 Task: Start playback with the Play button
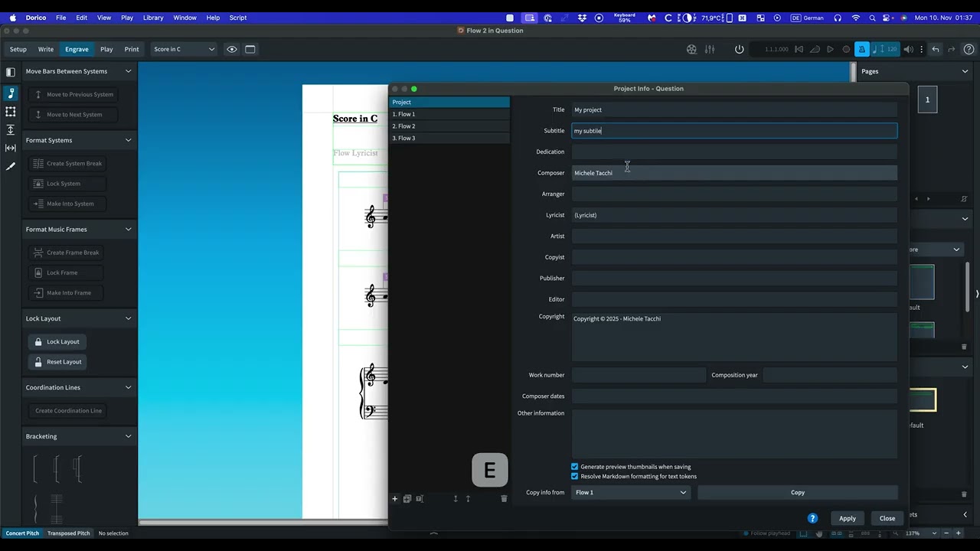coord(830,49)
